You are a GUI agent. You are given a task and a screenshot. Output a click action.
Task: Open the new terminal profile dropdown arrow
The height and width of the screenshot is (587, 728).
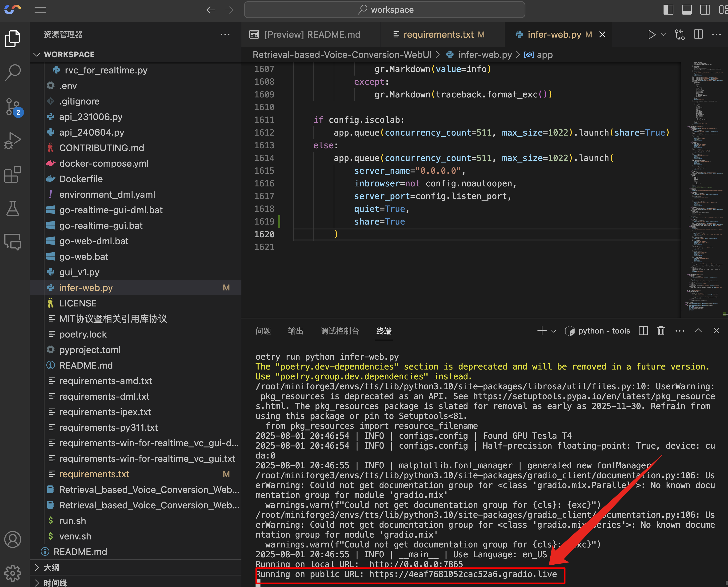554,331
